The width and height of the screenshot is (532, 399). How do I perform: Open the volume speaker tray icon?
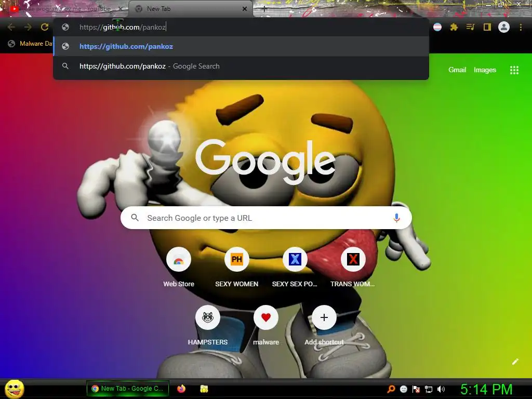[x=441, y=389]
